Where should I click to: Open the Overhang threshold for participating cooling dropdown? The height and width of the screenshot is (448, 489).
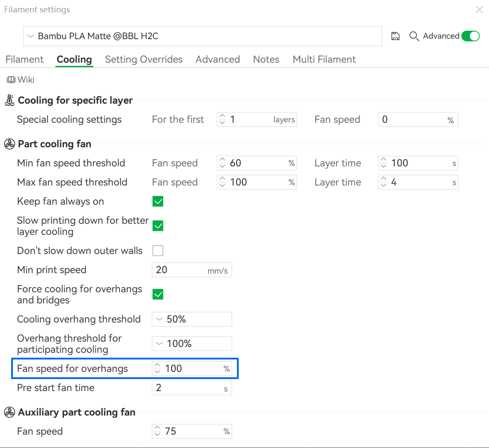click(x=192, y=343)
